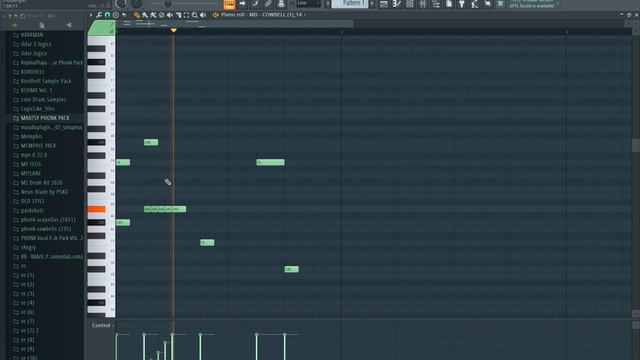Click the export arrow icon in top toolbar
The image size is (640, 360).
pos(488,4)
